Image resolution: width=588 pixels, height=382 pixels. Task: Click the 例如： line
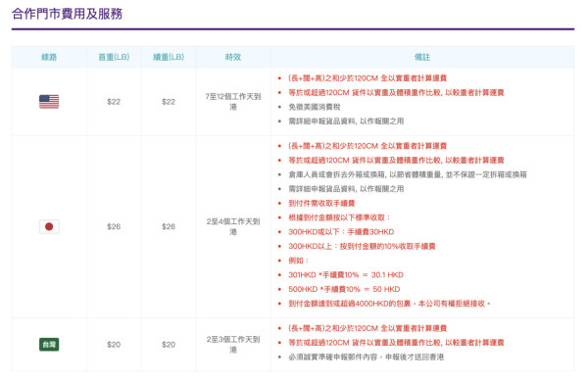299,261
